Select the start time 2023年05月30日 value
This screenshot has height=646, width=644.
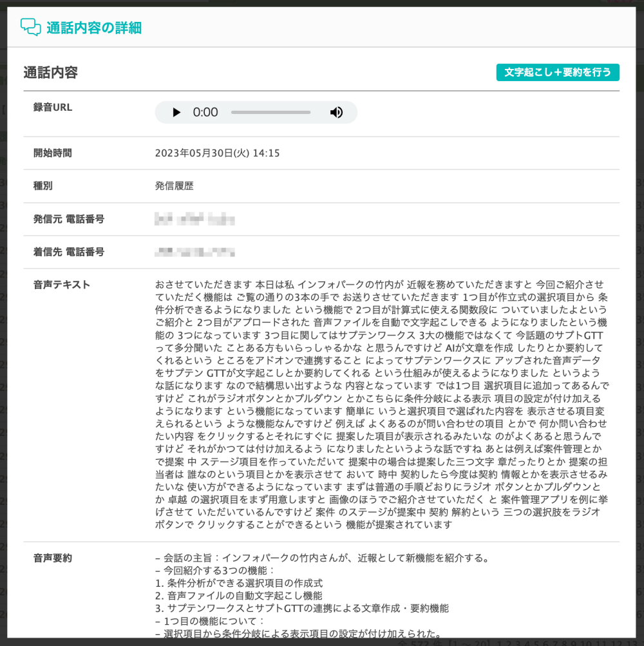[217, 153]
